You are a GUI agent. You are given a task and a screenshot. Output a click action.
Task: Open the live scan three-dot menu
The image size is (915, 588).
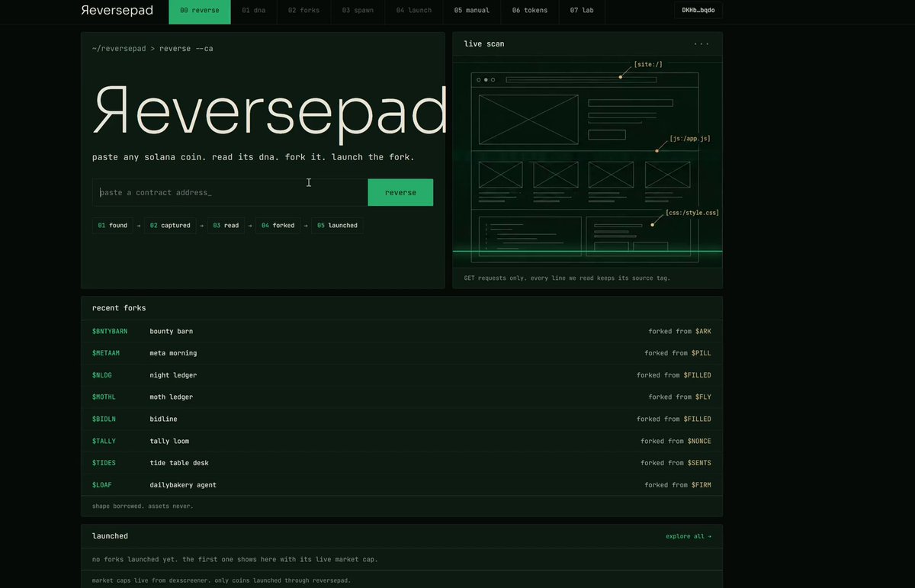701,44
